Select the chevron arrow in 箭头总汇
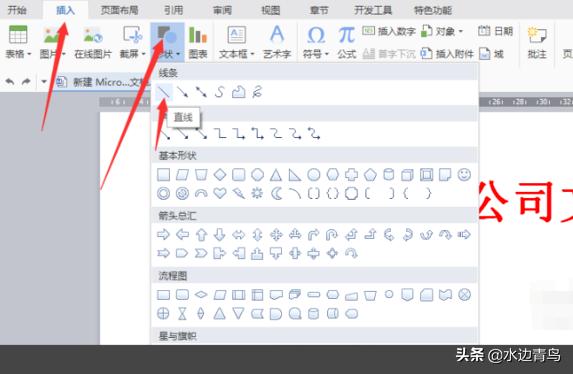 201,253
